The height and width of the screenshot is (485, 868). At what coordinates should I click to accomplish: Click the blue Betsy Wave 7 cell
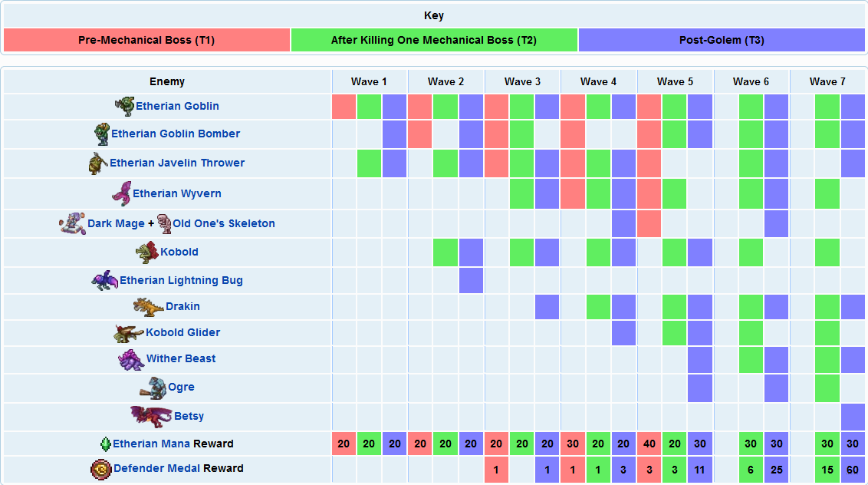tap(853, 417)
